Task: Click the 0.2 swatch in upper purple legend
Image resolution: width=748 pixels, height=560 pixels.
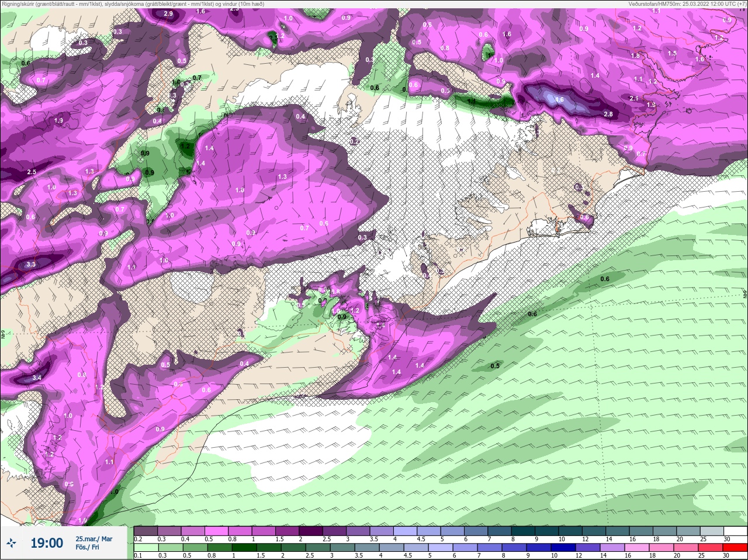Action: (146, 531)
